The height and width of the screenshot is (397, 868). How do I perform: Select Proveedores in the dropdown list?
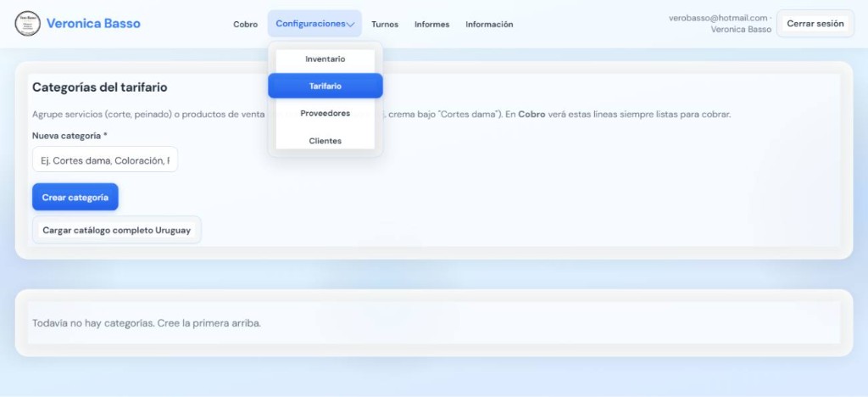(325, 114)
